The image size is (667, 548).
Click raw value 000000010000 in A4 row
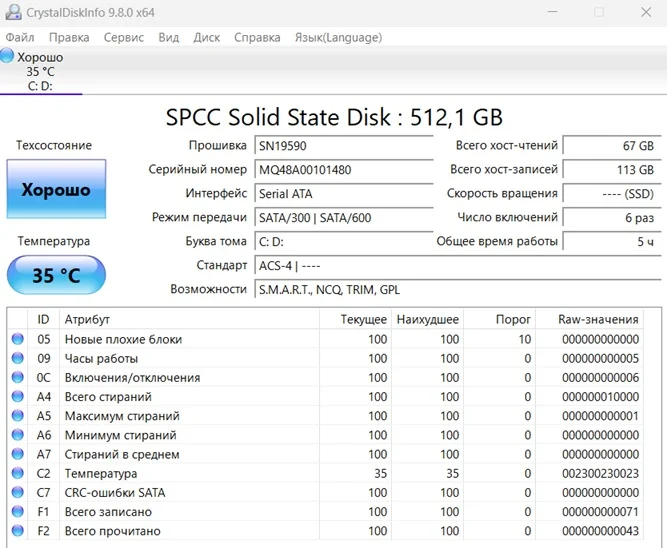click(x=600, y=397)
